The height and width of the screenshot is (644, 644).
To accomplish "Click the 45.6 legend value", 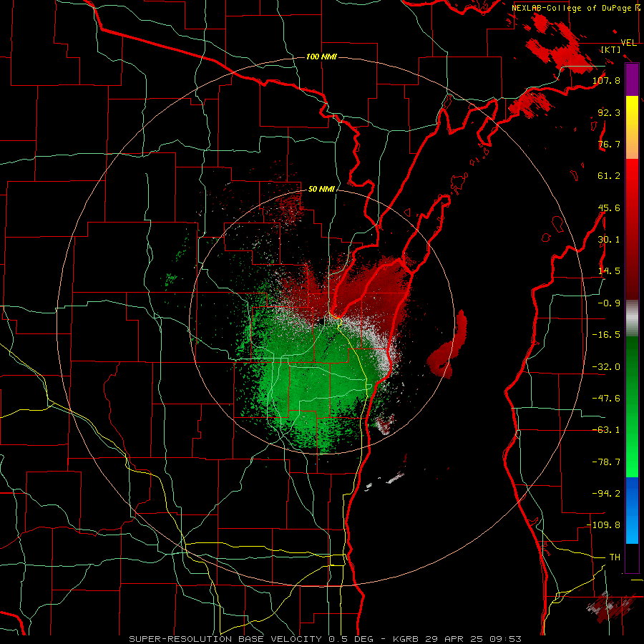I will (x=609, y=208).
